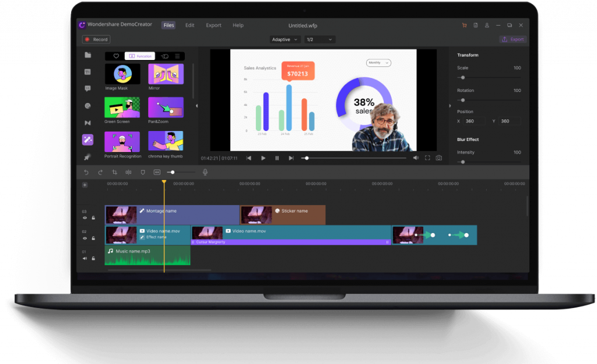Collapse the right properties panel arrow

(449, 106)
